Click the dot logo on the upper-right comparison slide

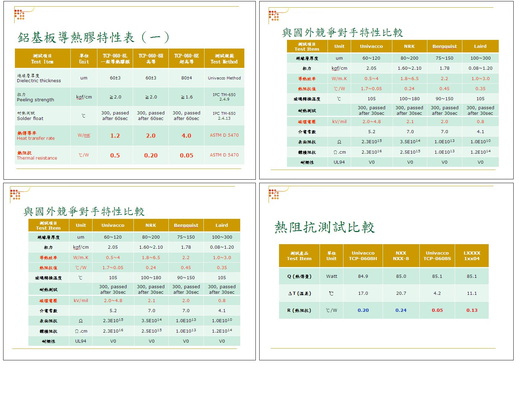pos(274,16)
